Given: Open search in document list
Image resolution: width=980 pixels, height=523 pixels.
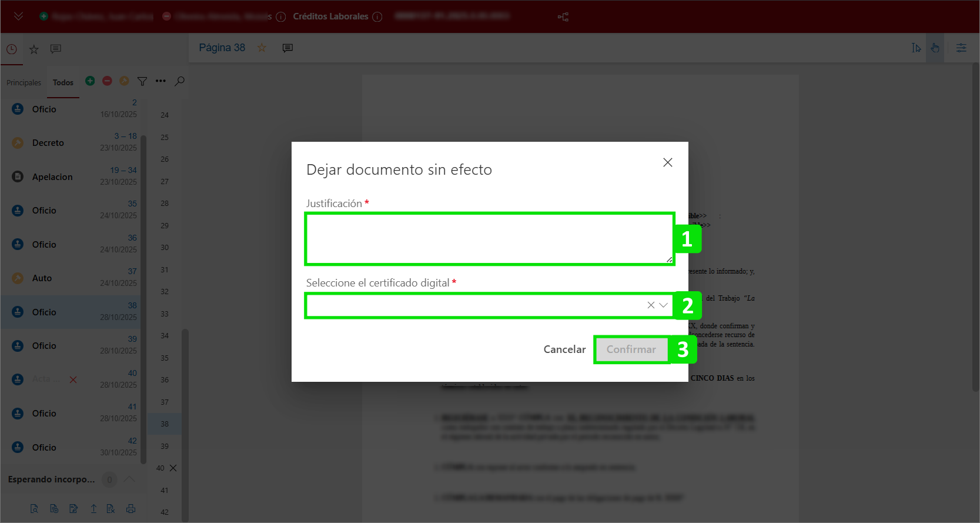Looking at the screenshot, I should click(x=180, y=81).
